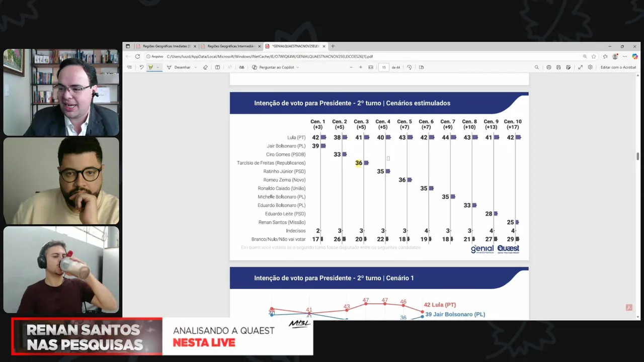Switch page view layout icon
Viewport: 644px width, 362px height.
[421, 67]
